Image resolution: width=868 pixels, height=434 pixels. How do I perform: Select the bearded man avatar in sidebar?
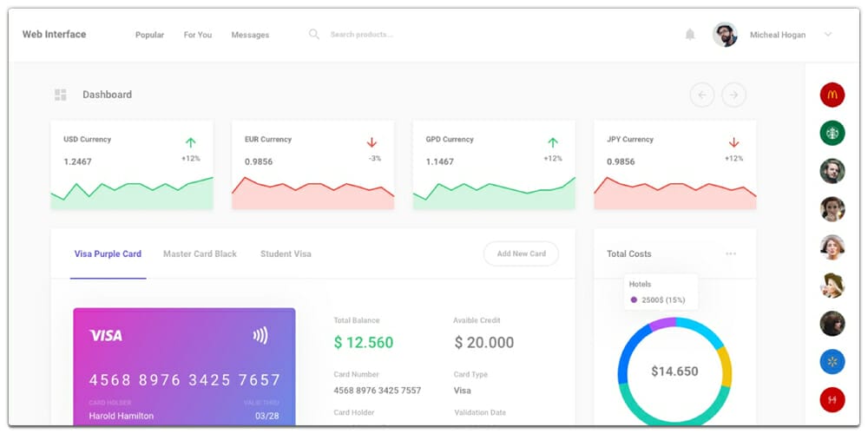coord(832,171)
